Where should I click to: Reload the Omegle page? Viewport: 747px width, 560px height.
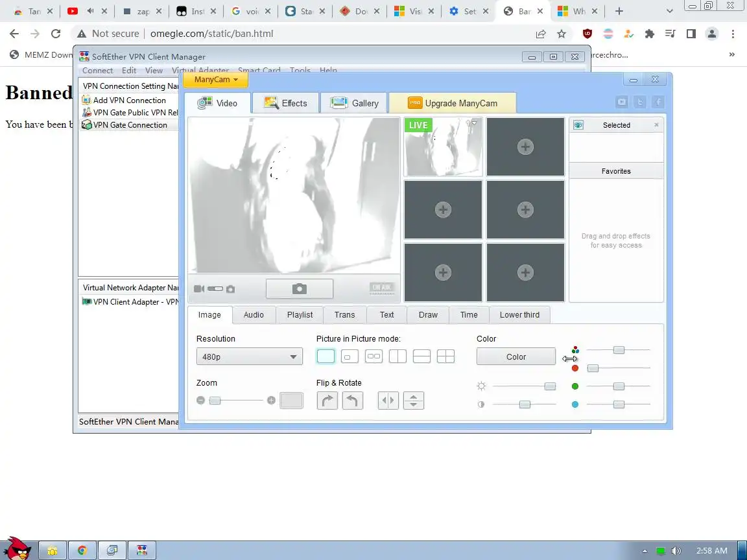(x=56, y=33)
